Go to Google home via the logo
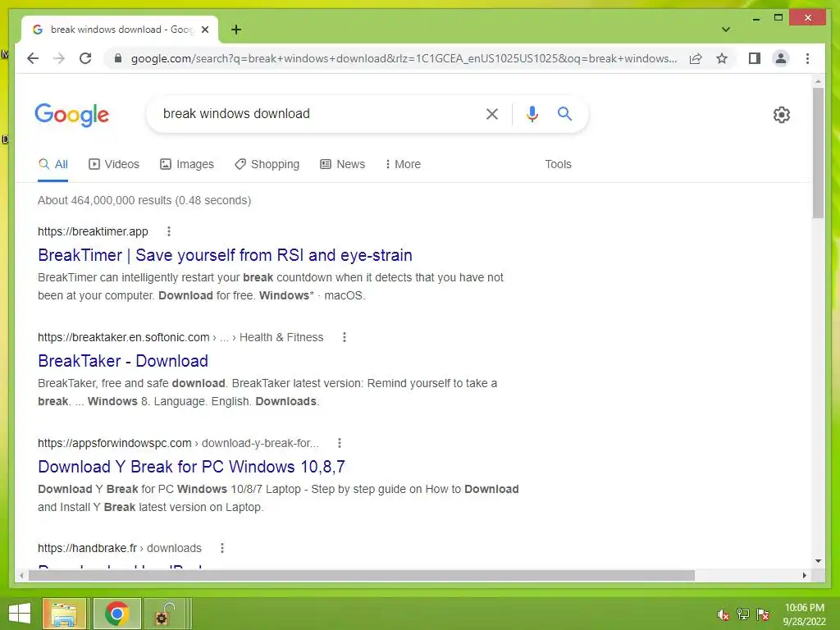Screen dimensions: 840x630 tap(72, 115)
